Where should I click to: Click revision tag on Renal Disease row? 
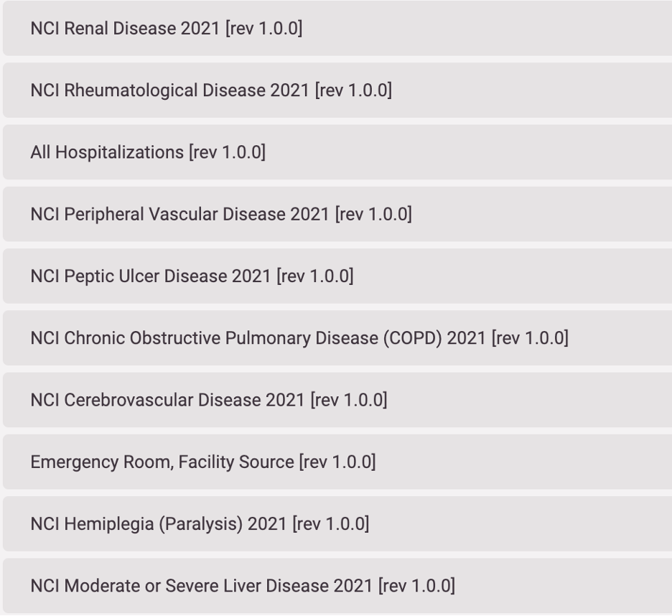coord(264,29)
